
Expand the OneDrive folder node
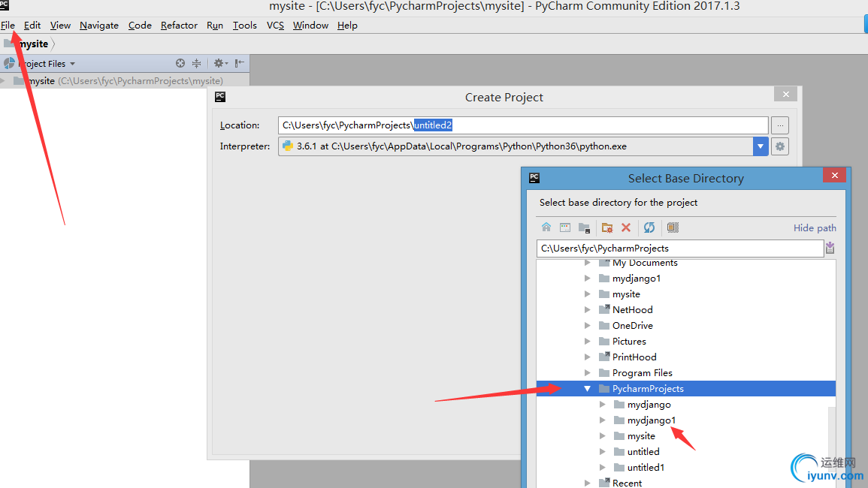pos(588,325)
